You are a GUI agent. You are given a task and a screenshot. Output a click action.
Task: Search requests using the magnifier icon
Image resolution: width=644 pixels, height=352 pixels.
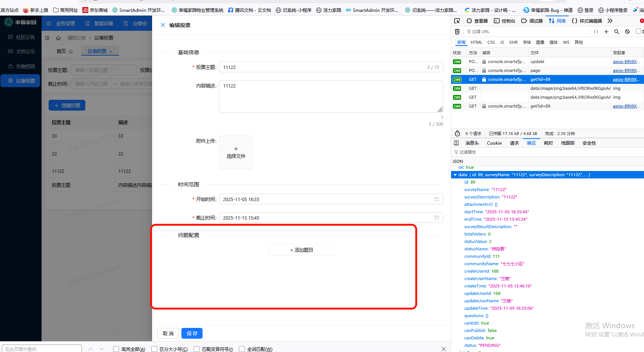pos(617,32)
